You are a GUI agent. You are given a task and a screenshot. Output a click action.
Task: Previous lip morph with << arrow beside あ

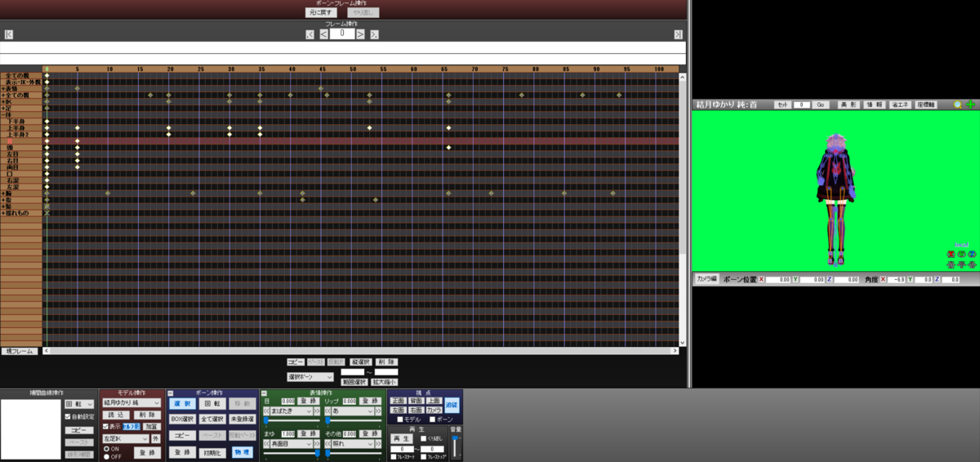327,411
